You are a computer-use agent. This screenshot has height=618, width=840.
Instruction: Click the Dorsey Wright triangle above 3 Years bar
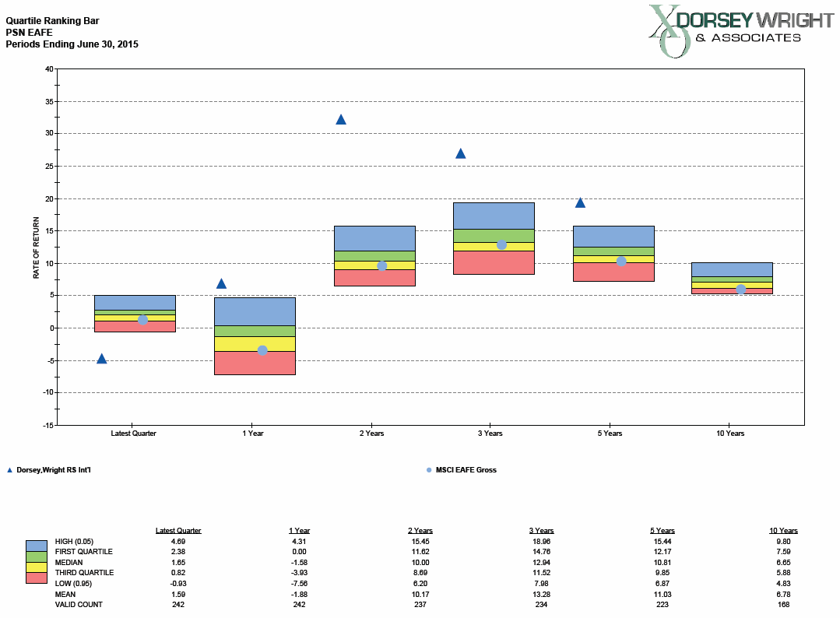460,153
